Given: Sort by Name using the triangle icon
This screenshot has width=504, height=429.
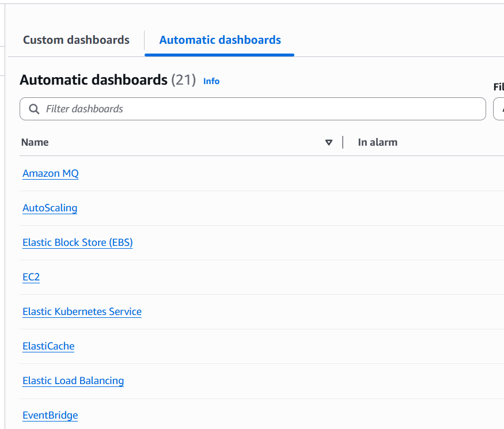Looking at the screenshot, I should pos(329,142).
